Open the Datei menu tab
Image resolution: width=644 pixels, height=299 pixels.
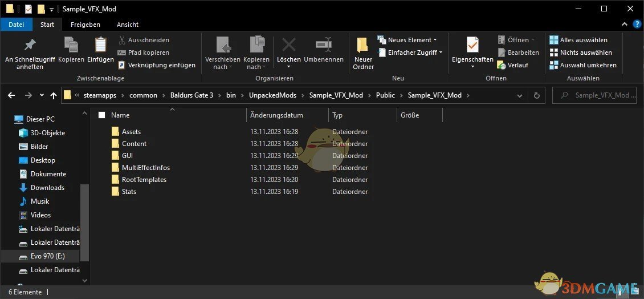click(17, 25)
